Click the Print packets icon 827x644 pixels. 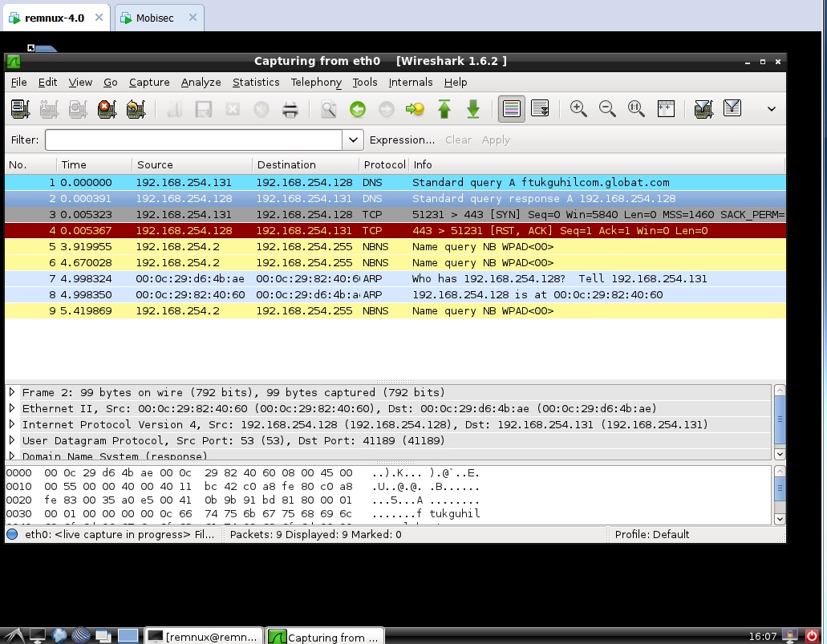pos(290,109)
